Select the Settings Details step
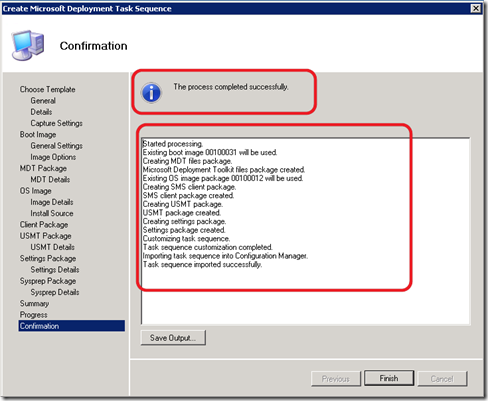 [55, 270]
